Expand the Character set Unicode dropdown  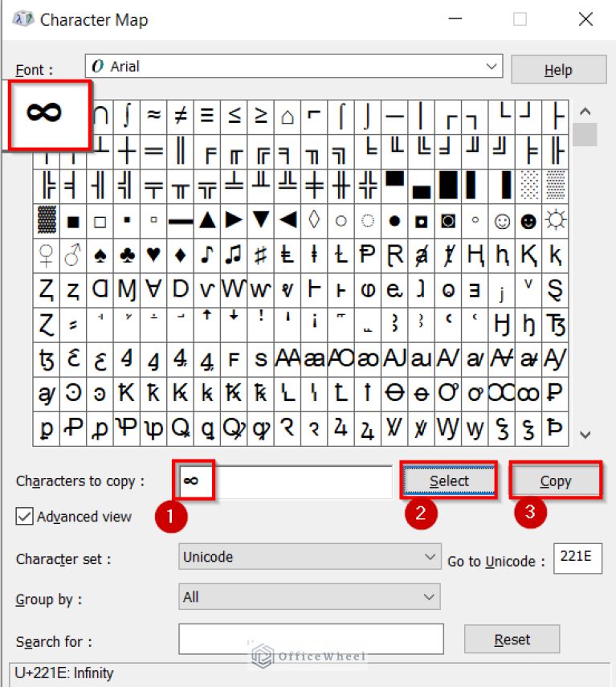tap(309, 557)
